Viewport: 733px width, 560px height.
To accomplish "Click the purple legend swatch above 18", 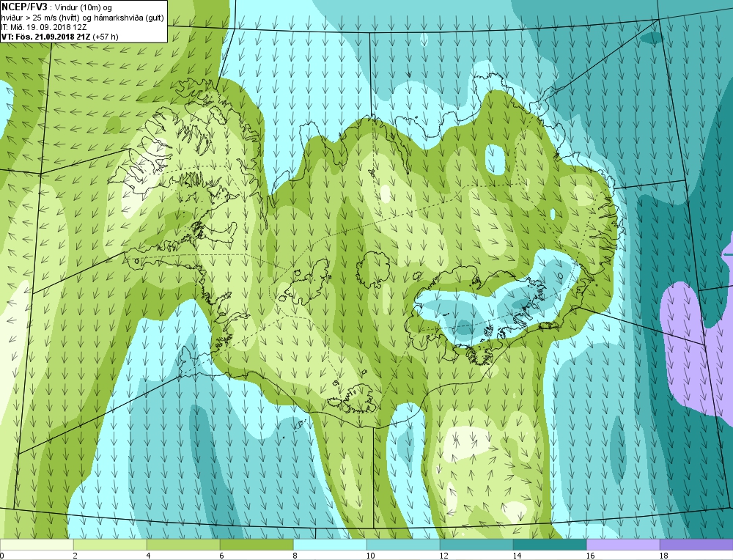I will 696,545.
